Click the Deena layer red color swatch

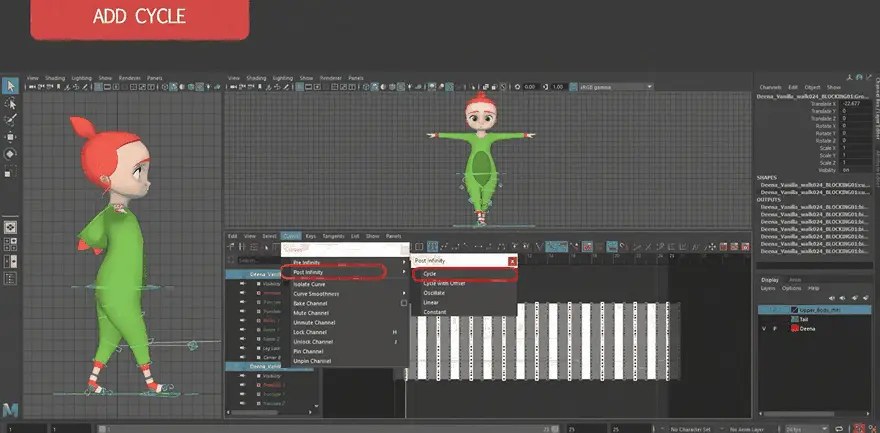(796, 327)
